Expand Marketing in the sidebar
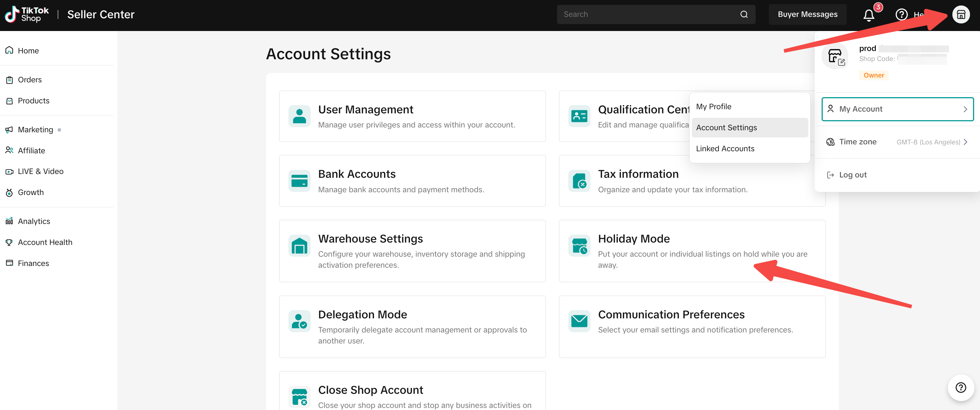Screen dimensions: 980x410 tap(36, 130)
